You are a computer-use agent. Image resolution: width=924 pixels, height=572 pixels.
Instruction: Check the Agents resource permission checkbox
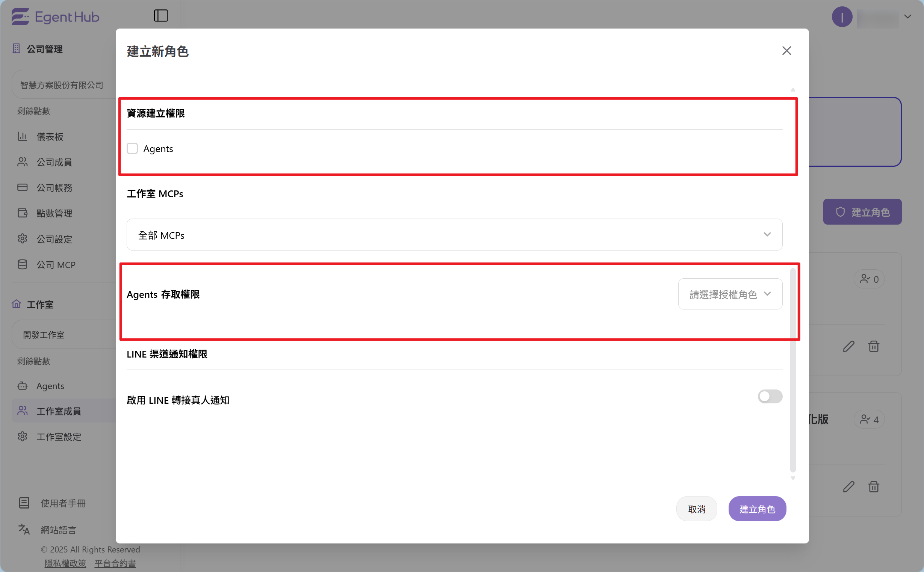[x=132, y=148]
